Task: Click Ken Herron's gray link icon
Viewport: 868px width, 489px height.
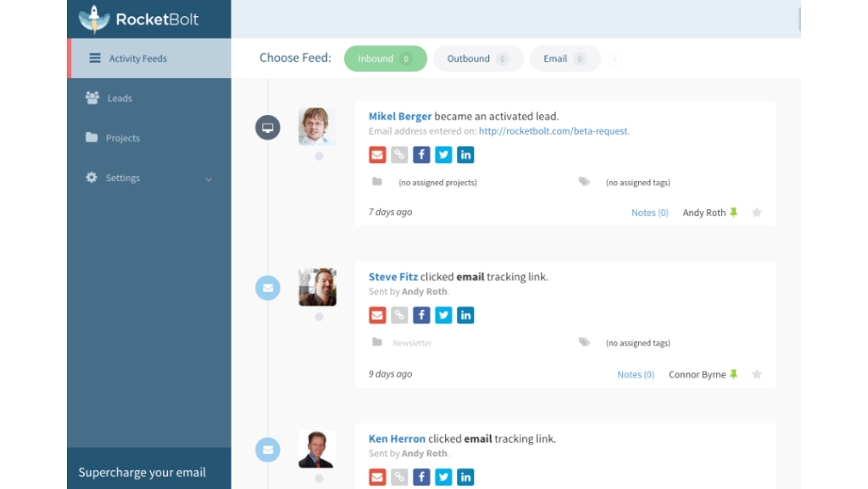Action: (399, 477)
